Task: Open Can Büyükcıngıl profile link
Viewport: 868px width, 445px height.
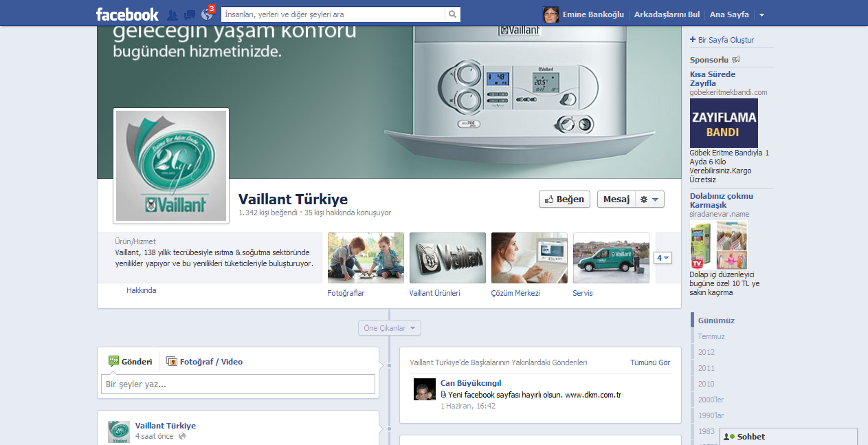Action: tap(471, 383)
